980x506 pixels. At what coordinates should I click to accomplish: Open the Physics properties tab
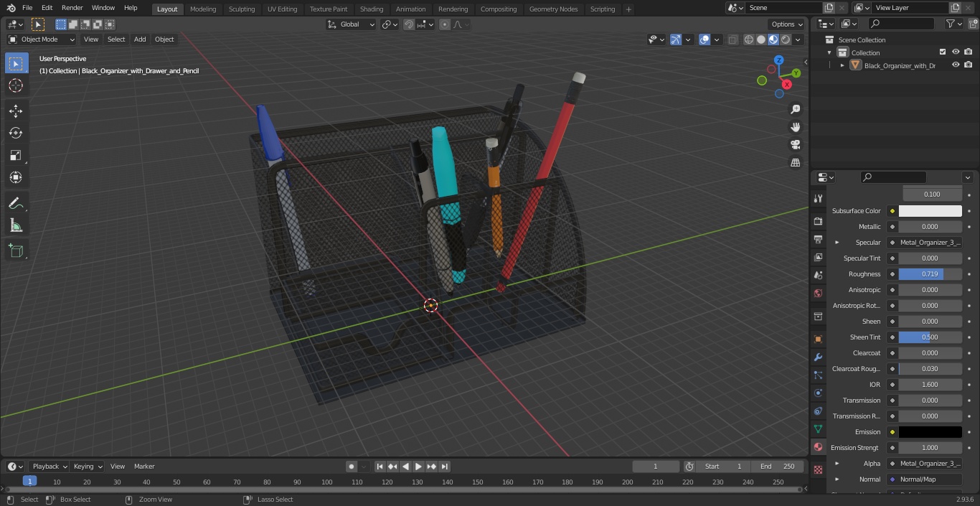818,393
